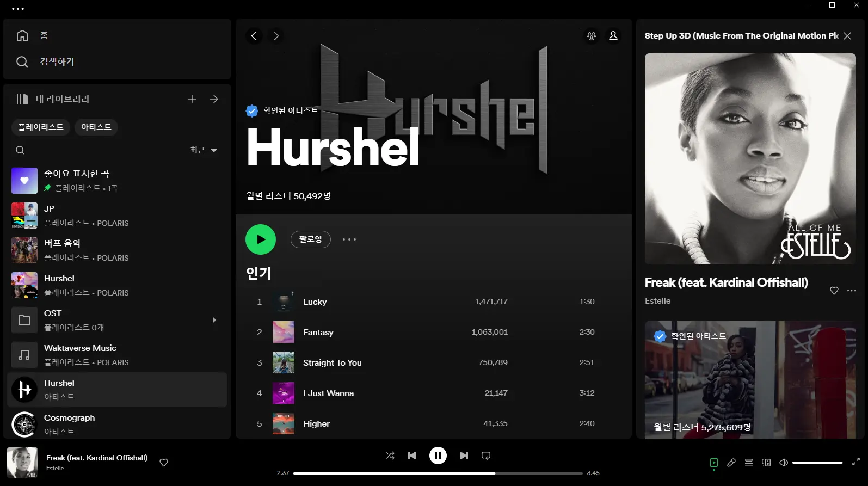
Task: Skip to the previous track
Action: (412, 456)
